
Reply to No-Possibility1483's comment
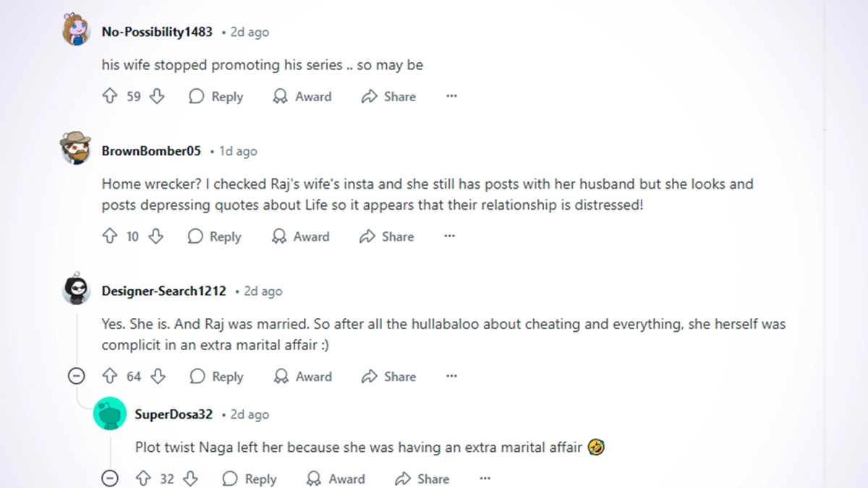pyautogui.click(x=216, y=96)
